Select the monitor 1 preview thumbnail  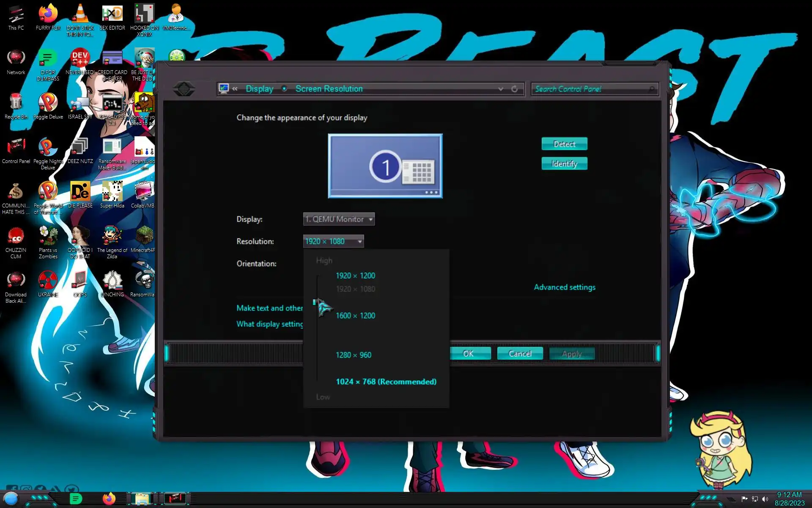385,166
